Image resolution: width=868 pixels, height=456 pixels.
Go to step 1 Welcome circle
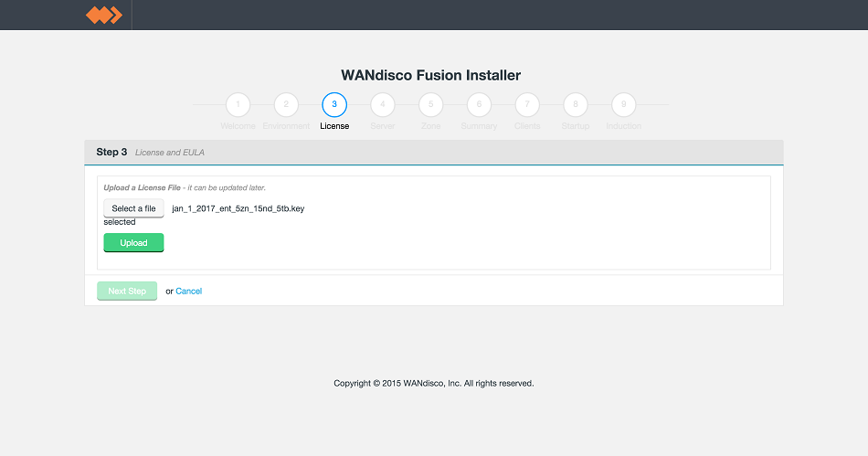[238, 104]
